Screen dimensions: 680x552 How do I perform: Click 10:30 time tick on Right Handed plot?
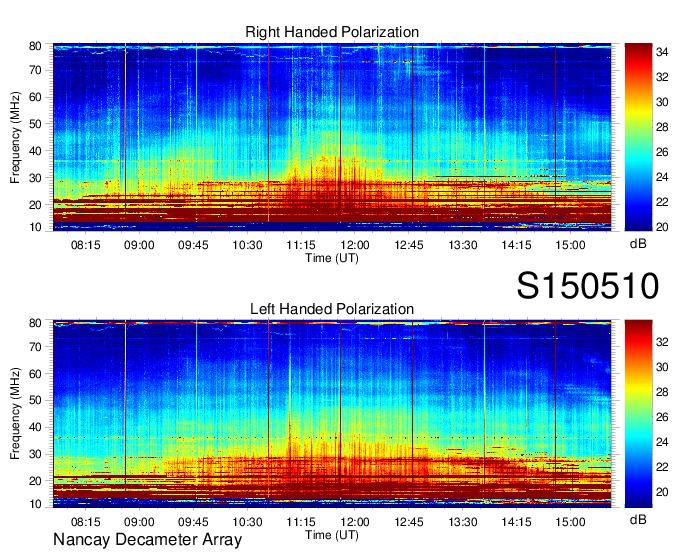[x=247, y=245]
